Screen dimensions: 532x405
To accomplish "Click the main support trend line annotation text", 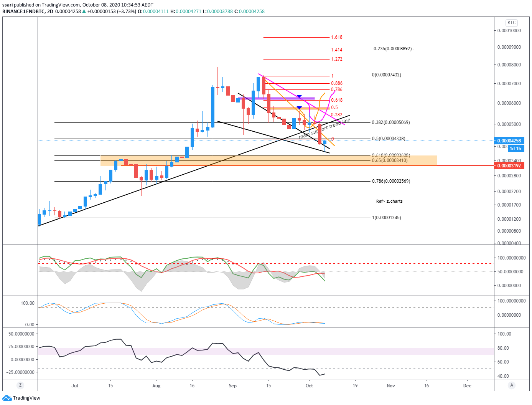I will (x=324, y=129).
